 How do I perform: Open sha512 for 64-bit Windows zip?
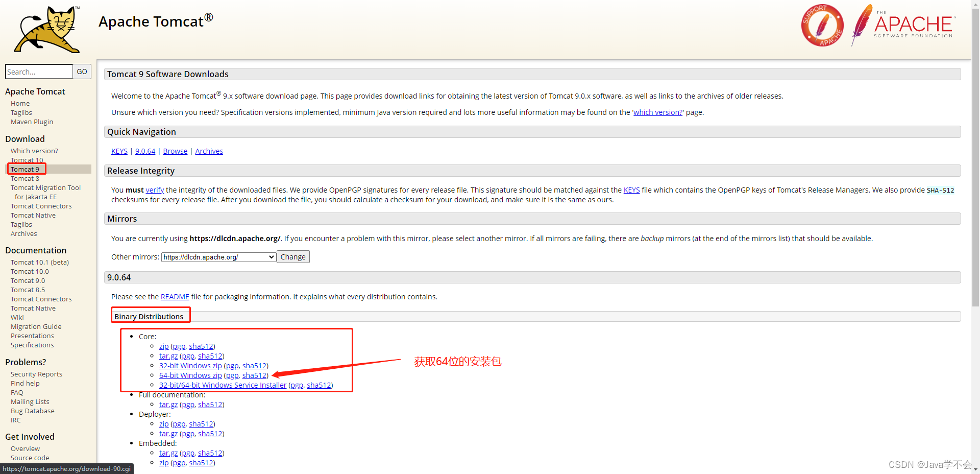click(254, 375)
